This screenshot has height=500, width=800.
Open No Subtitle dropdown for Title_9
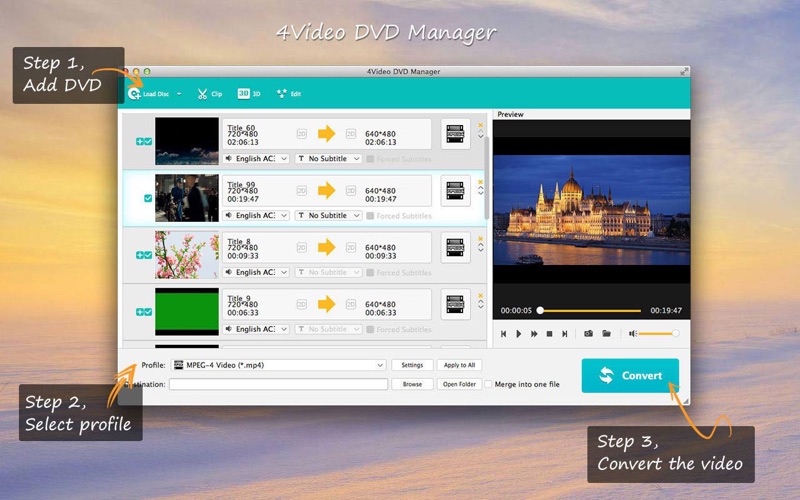pos(329,329)
